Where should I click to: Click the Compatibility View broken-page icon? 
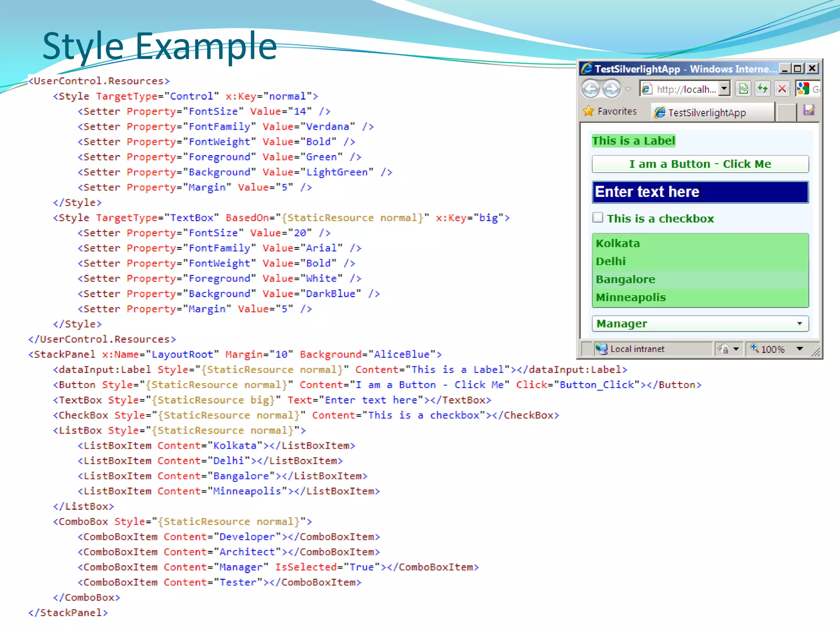click(x=743, y=89)
